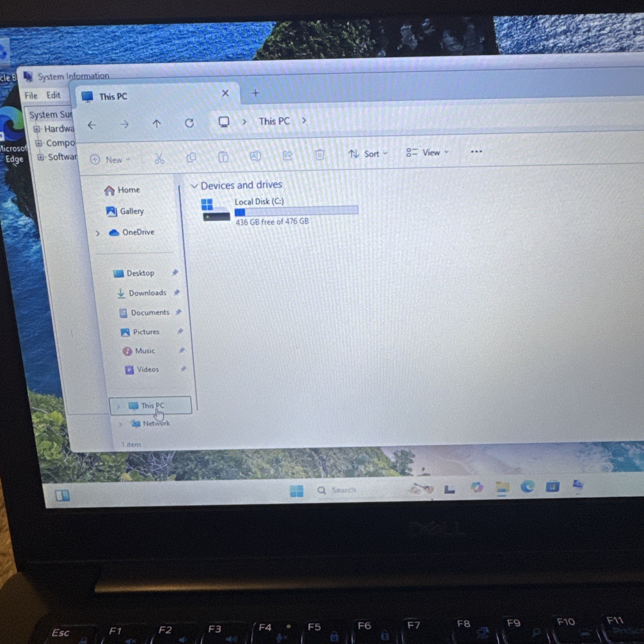The height and width of the screenshot is (644, 644).
Task: Click the 436 GB free of 476 GB text
Action: tap(272, 222)
